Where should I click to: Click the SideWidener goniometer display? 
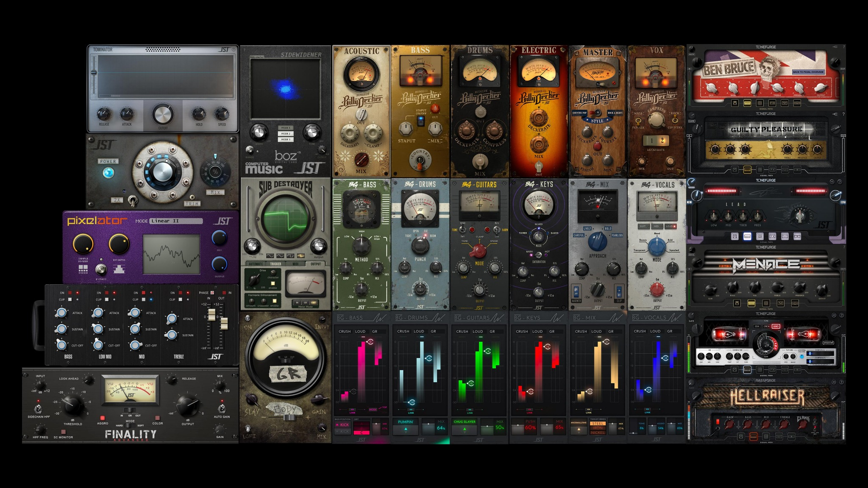coord(285,89)
